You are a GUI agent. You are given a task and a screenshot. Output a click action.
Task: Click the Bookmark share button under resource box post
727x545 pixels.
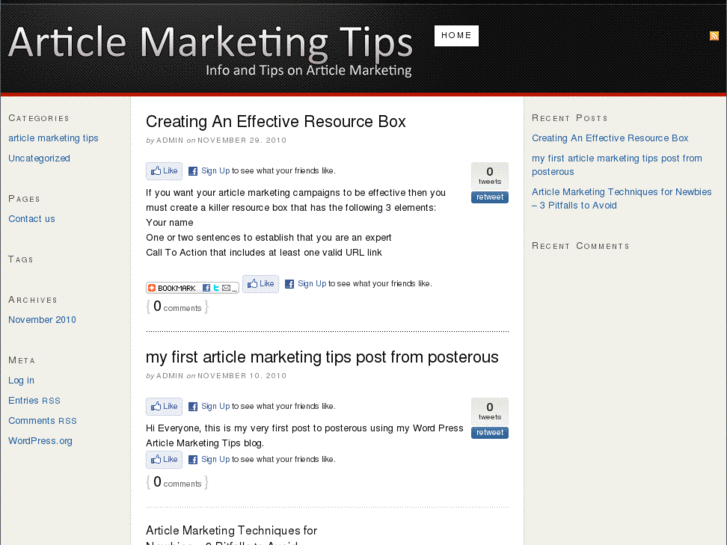(193, 288)
